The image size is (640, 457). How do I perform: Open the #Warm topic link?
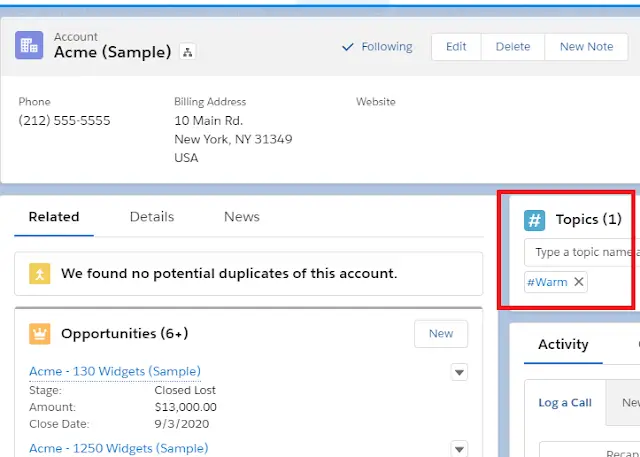(x=547, y=282)
